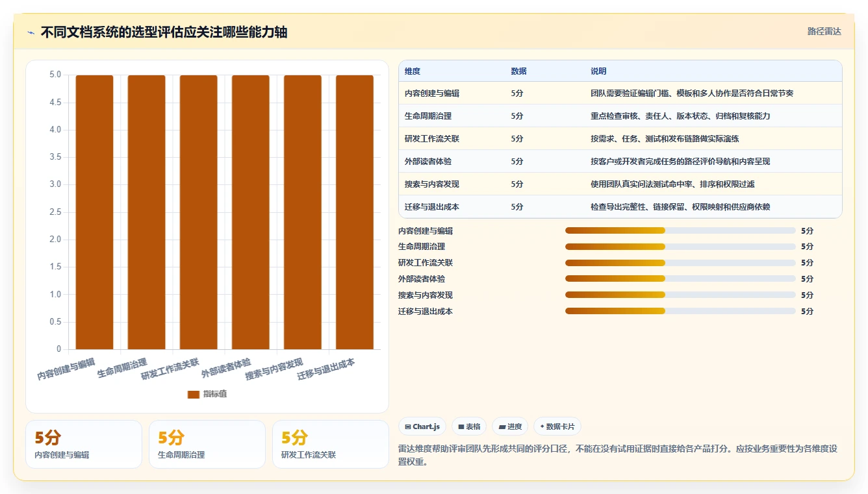This screenshot has height=494, width=868.
Task: Click the 5.0 y-axis label on chart
Action: click(55, 75)
